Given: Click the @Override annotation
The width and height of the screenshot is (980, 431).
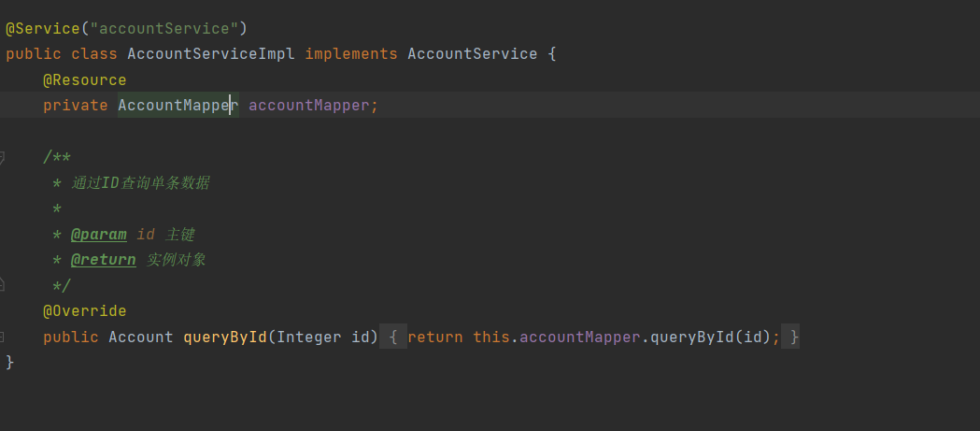Looking at the screenshot, I should 84,311.
